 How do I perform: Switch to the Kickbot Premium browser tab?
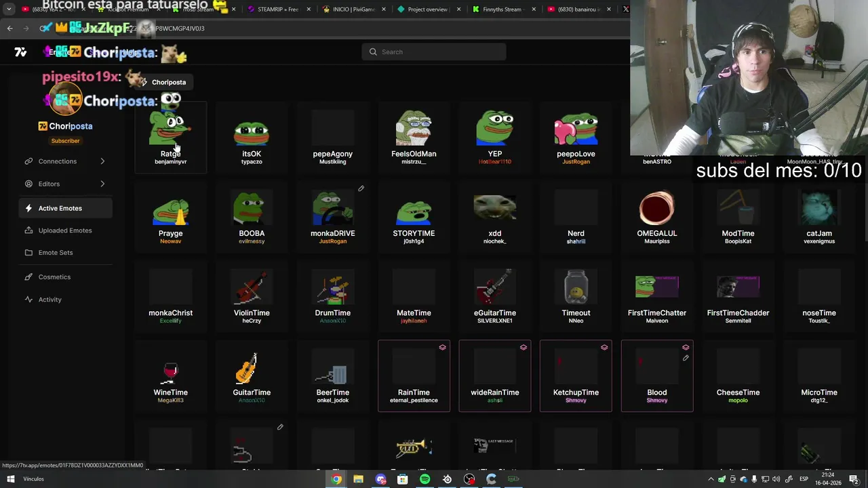(x=127, y=9)
